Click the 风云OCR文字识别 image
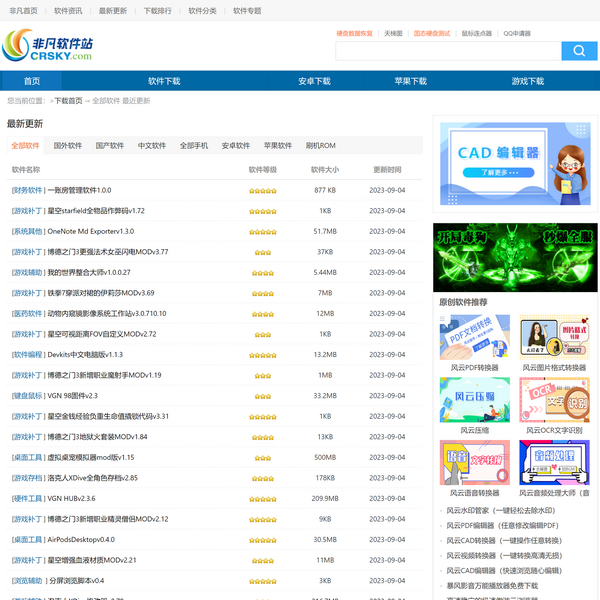 [555, 400]
